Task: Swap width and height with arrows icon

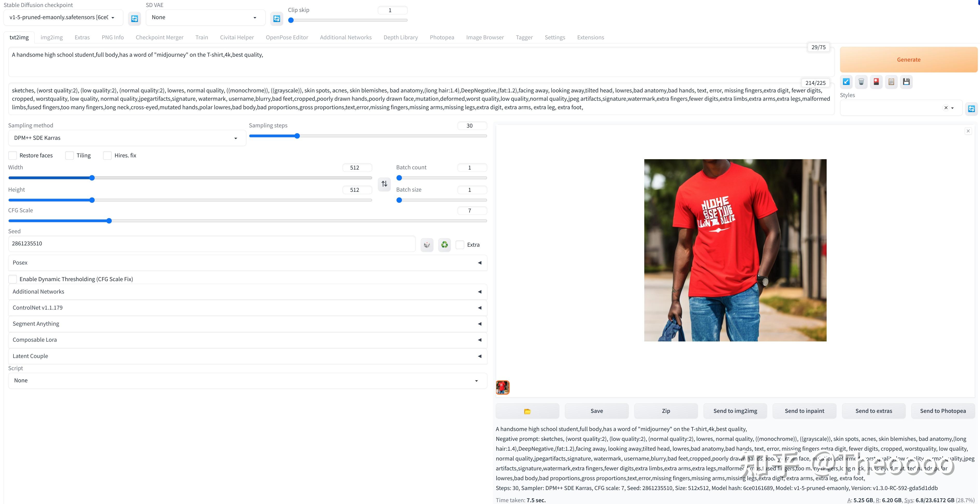Action: click(384, 184)
